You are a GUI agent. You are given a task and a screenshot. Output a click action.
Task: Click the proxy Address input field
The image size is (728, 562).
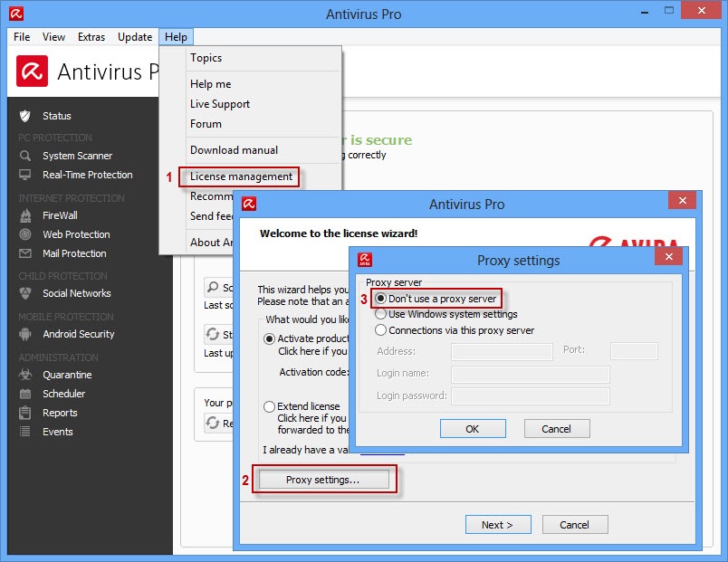[x=502, y=351]
